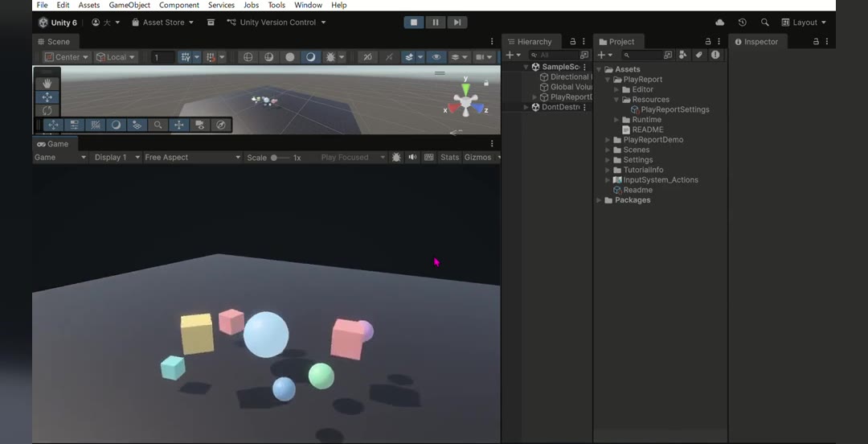Open the Package Manager store icon
The image size is (868, 444).
point(211,23)
